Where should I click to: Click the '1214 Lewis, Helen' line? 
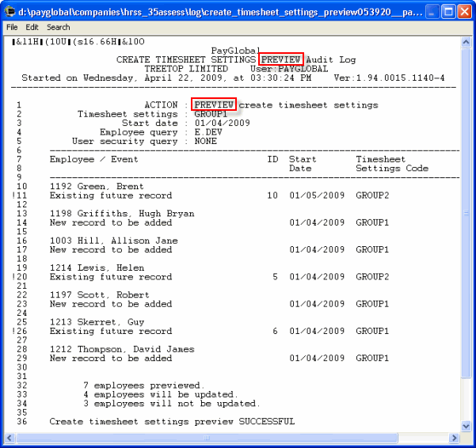(x=97, y=268)
